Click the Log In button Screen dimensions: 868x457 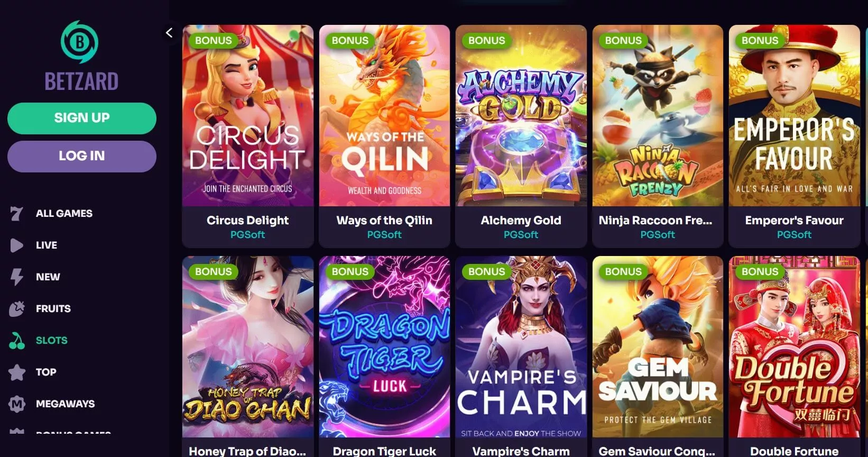coord(82,156)
